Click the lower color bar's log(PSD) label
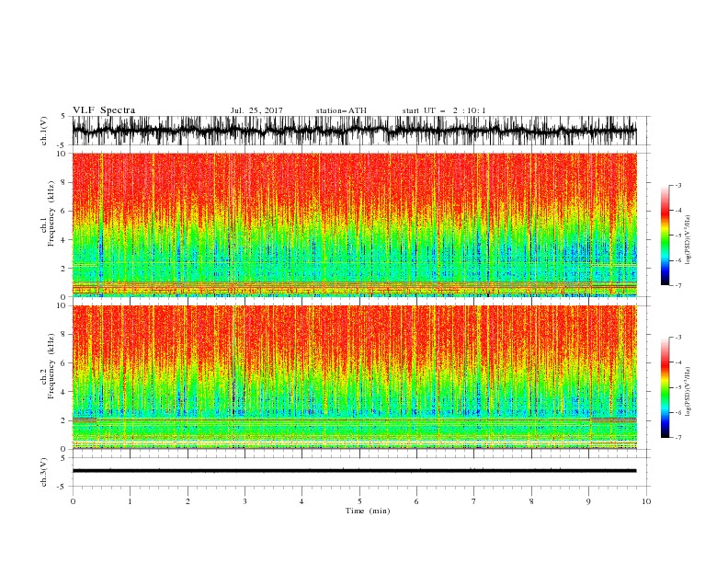728x563 pixels. (688, 392)
